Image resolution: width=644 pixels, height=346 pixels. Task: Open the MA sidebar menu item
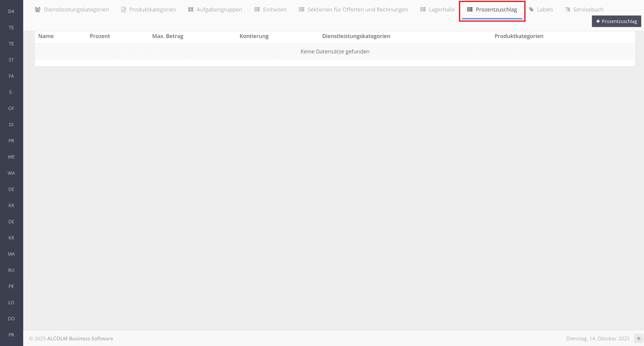click(x=11, y=254)
